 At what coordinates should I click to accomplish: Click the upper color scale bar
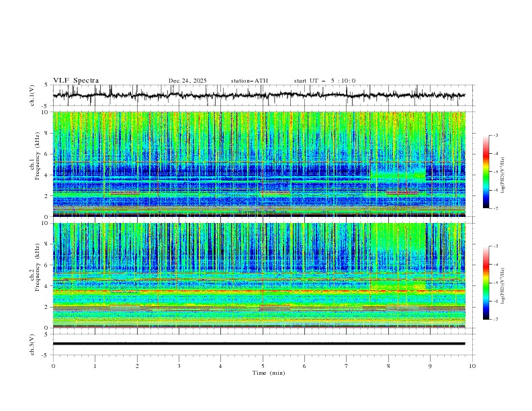[x=486, y=172]
